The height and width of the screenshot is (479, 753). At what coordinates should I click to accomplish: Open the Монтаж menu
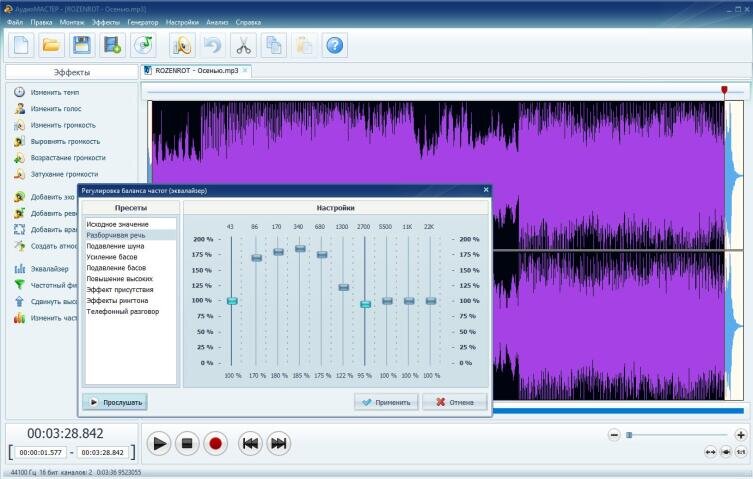(x=72, y=22)
